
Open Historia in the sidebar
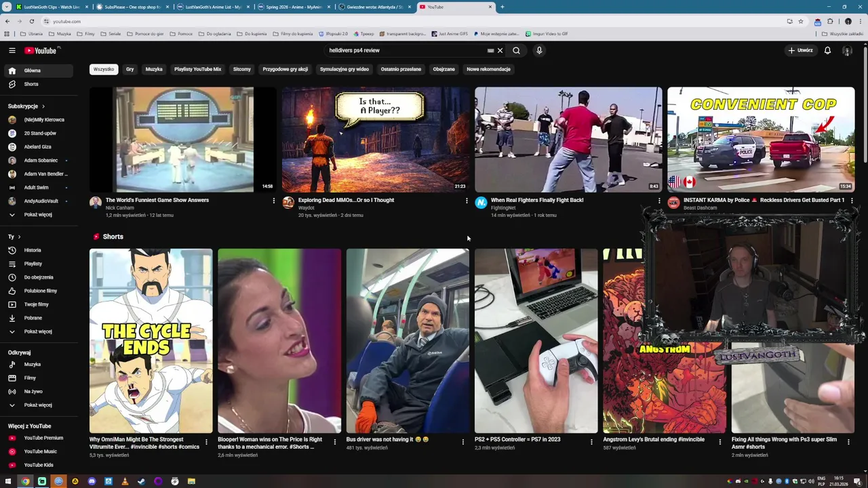pyautogui.click(x=39, y=250)
